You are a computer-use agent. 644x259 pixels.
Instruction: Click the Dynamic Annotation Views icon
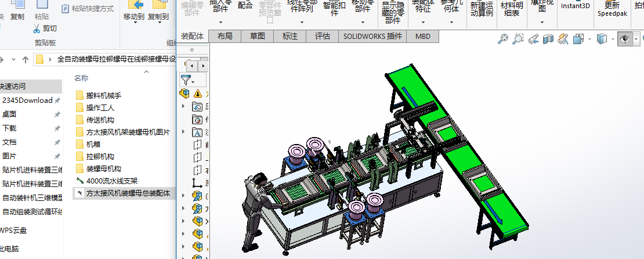click(x=563, y=39)
